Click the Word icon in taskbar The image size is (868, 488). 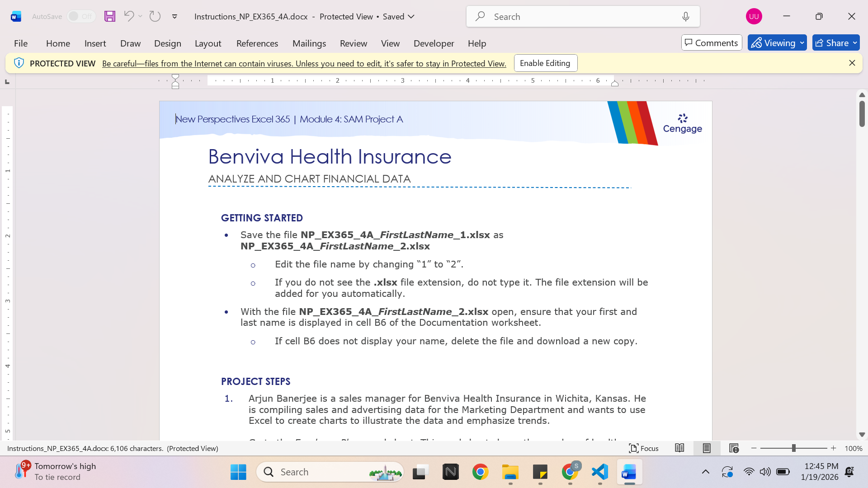point(629,472)
